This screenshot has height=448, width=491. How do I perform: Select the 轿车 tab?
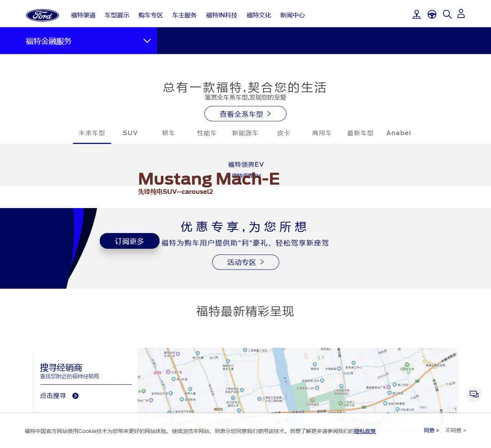169,133
